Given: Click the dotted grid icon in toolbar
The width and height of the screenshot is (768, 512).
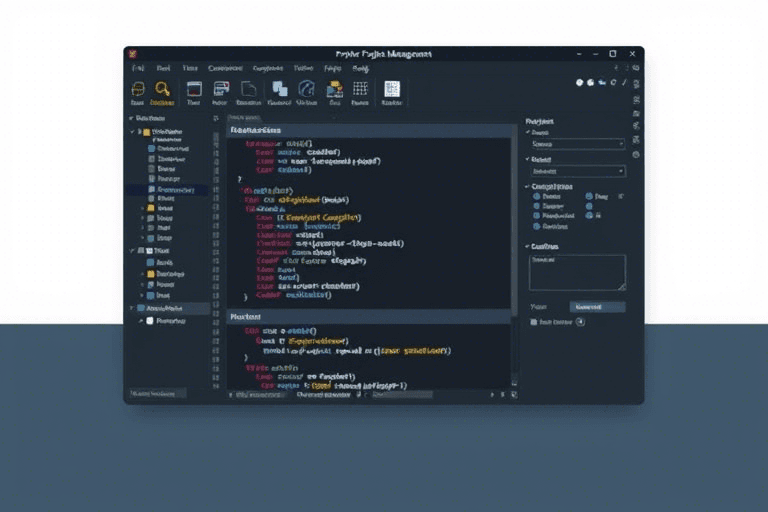Looking at the screenshot, I should click(361, 89).
